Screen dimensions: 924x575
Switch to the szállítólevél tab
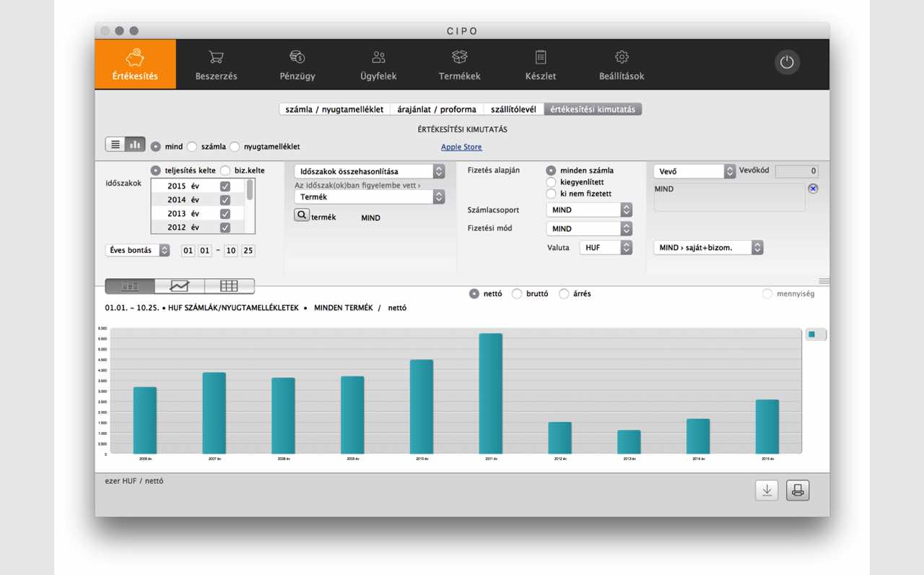(513, 110)
